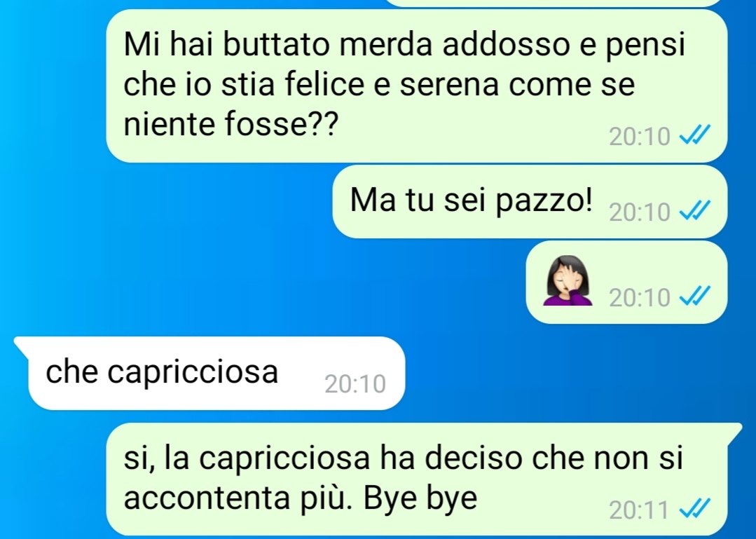Tap the tail corner of "che capricciosa" bubble
Screen dimensions: 756x539
22,345
